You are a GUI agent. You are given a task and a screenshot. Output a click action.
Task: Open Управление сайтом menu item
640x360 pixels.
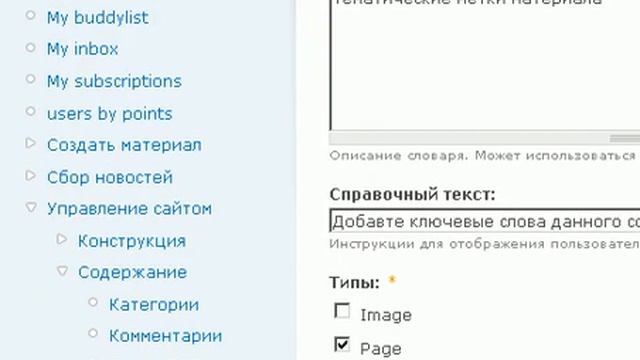(129, 209)
